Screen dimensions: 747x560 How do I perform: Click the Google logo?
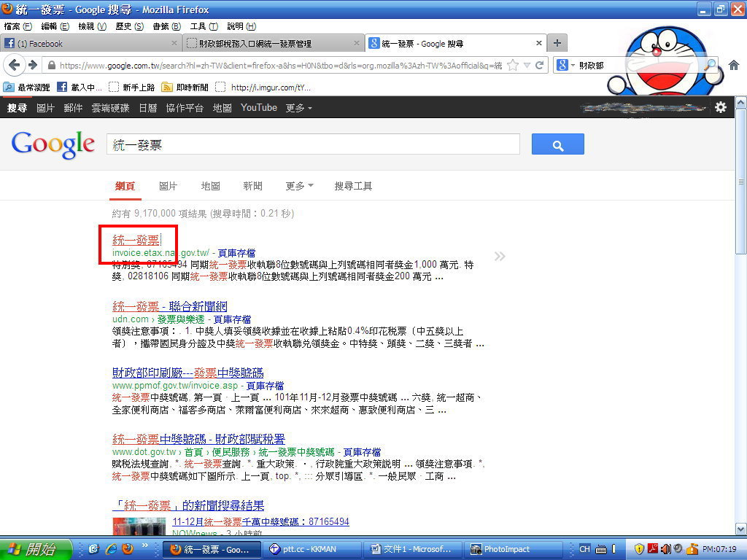(53, 145)
